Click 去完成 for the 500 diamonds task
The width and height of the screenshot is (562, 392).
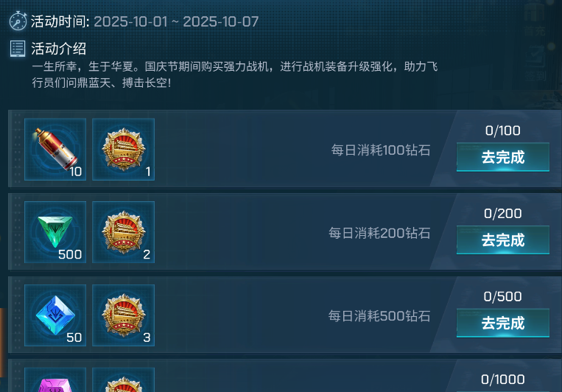pyautogui.click(x=503, y=323)
